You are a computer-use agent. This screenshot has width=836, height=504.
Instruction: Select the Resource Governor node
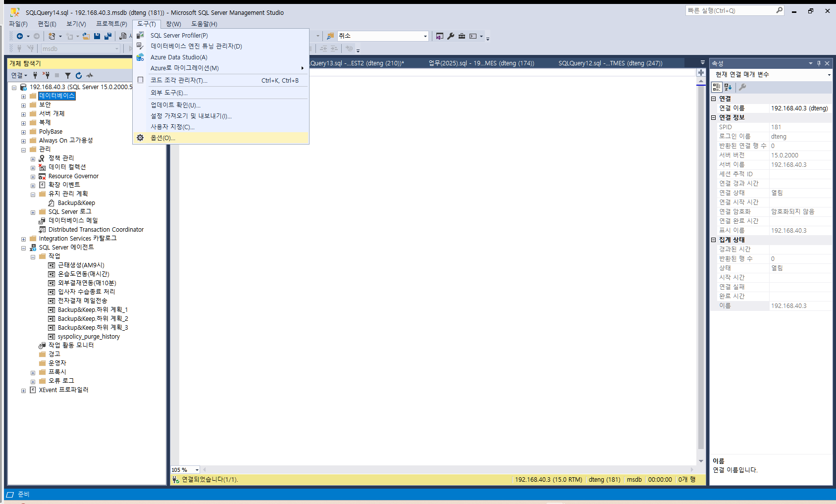point(73,176)
